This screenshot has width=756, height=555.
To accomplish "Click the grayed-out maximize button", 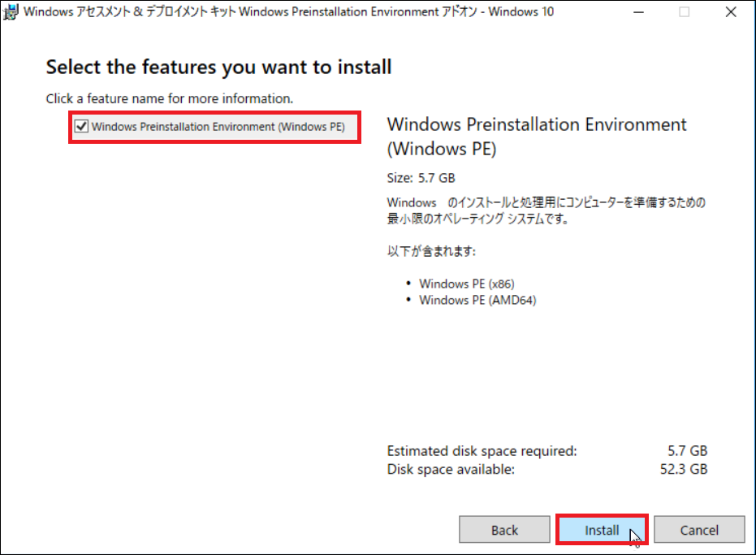I will coord(684,12).
